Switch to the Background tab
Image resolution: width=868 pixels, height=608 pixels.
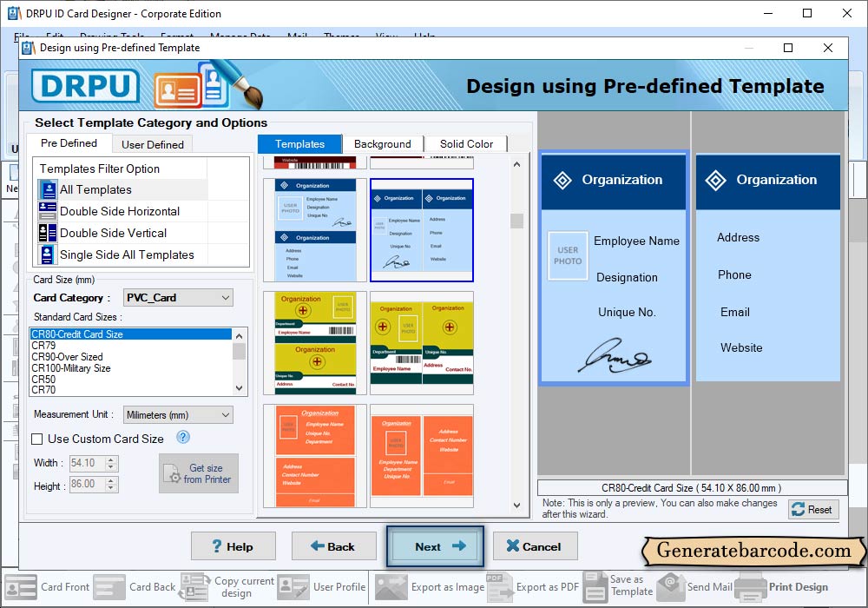point(383,144)
